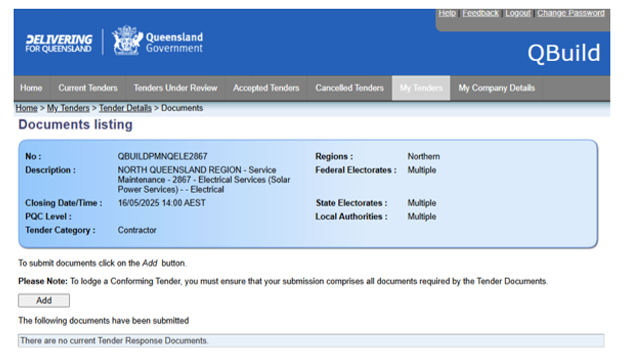Open the Change Password link
Image resolution: width=644 pixels, height=361 pixels.
point(571,13)
